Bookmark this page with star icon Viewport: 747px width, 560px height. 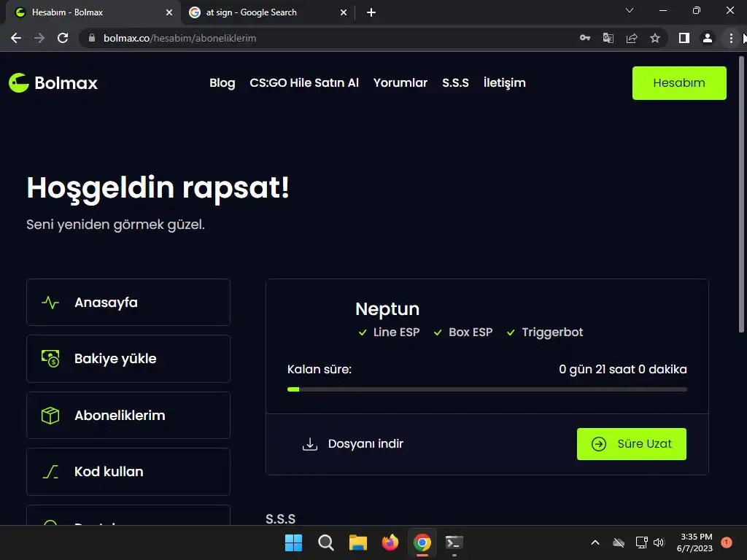point(655,38)
